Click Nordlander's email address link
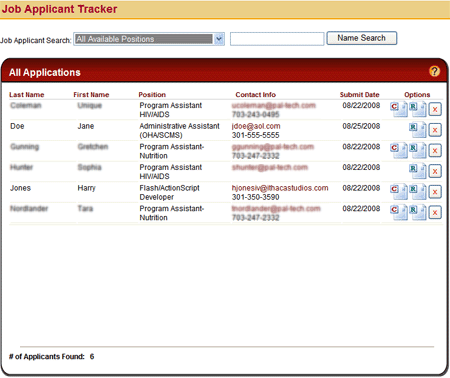This screenshot has height=378, width=450. tap(276, 209)
